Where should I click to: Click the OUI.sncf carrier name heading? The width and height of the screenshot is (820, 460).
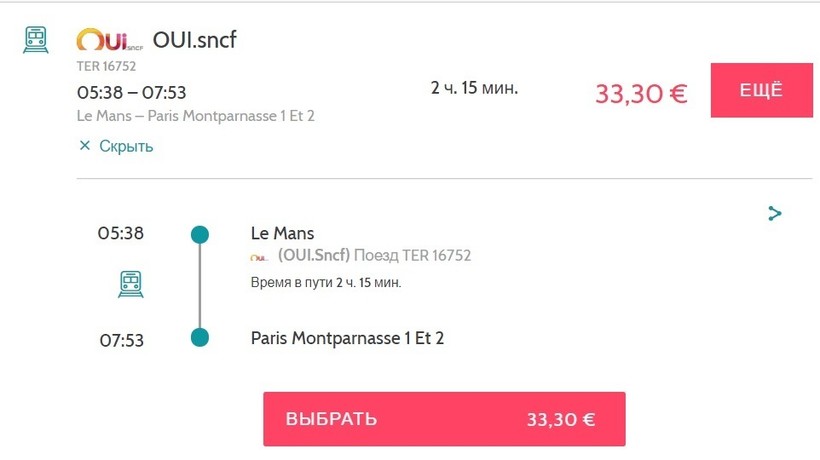(x=194, y=40)
